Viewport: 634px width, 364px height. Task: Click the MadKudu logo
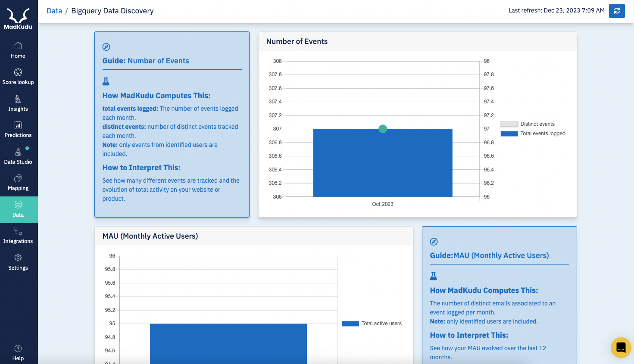[18, 19]
